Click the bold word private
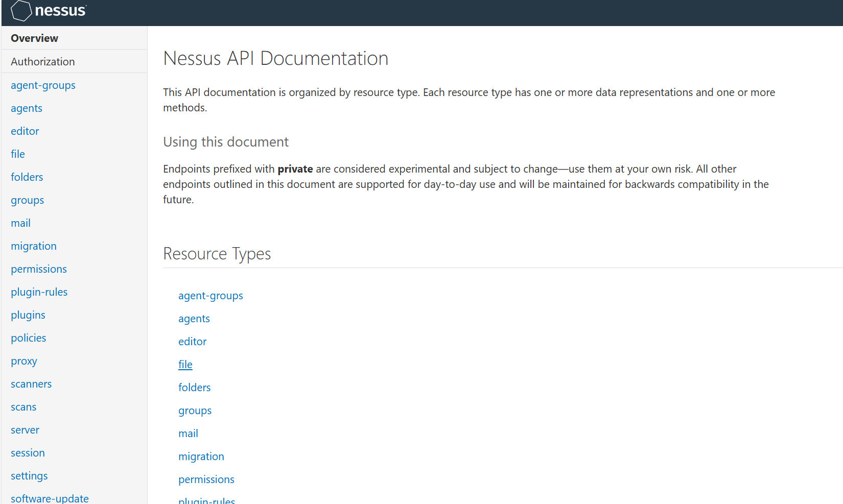The height and width of the screenshot is (504, 843). tap(295, 169)
